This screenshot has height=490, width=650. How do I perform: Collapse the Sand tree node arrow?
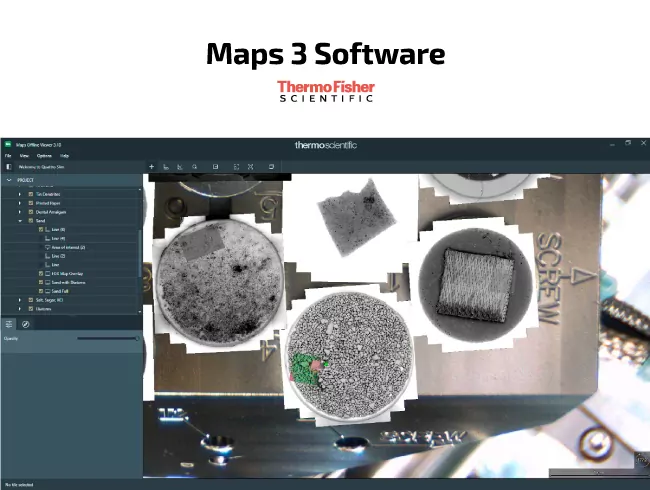click(19, 220)
